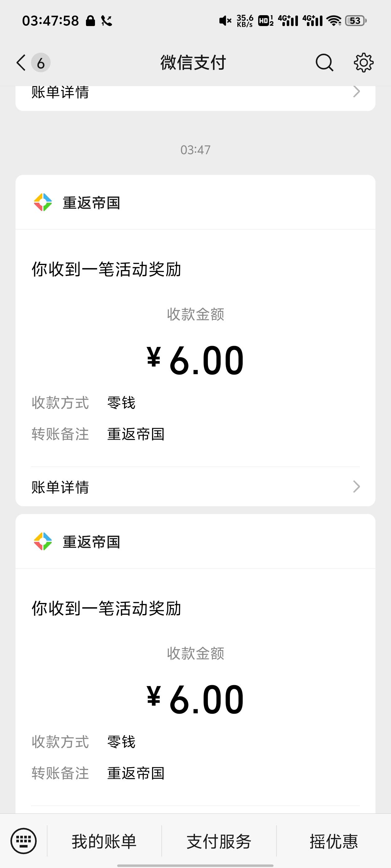Screen dimensions: 391x868
Task: Tap the 微信支付 page title
Action: (193, 63)
